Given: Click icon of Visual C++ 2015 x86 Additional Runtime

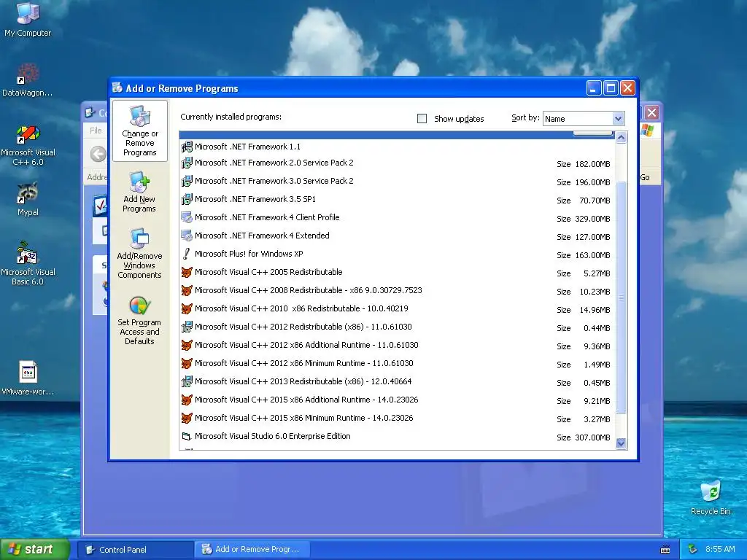Looking at the screenshot, I should (187, 400).
